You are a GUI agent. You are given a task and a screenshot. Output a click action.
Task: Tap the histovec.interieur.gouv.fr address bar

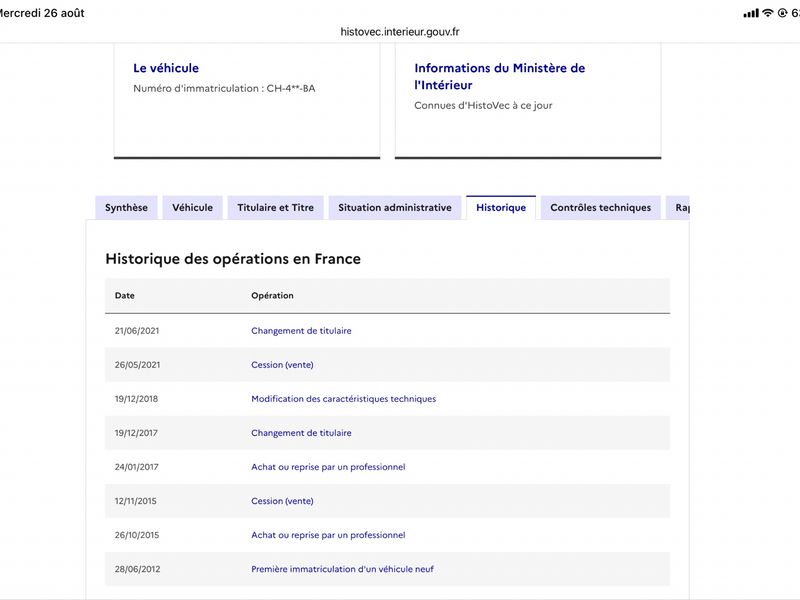(x=400, y=32)
